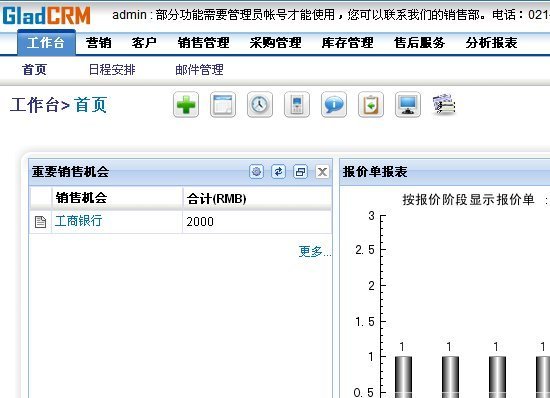Open the 采购管理 menu
The image size is (550, 398).
coord(275,43)
